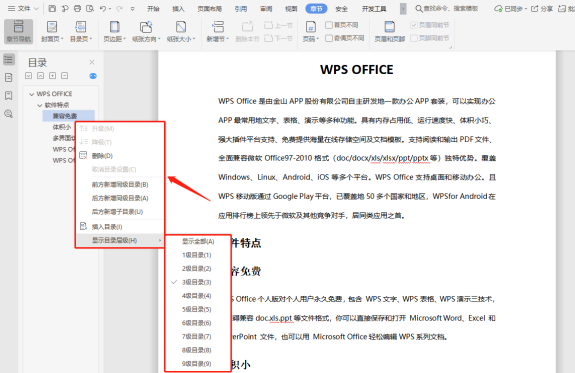This screenshot has height=373, width=575.
Task: Select the 体积小 entry in the outline tree
Action: (x=62, y=127)
